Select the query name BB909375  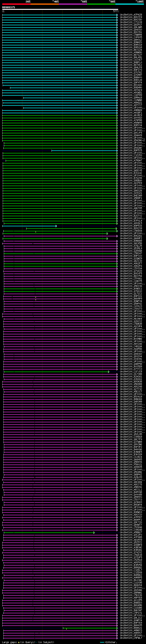[8, 8]
